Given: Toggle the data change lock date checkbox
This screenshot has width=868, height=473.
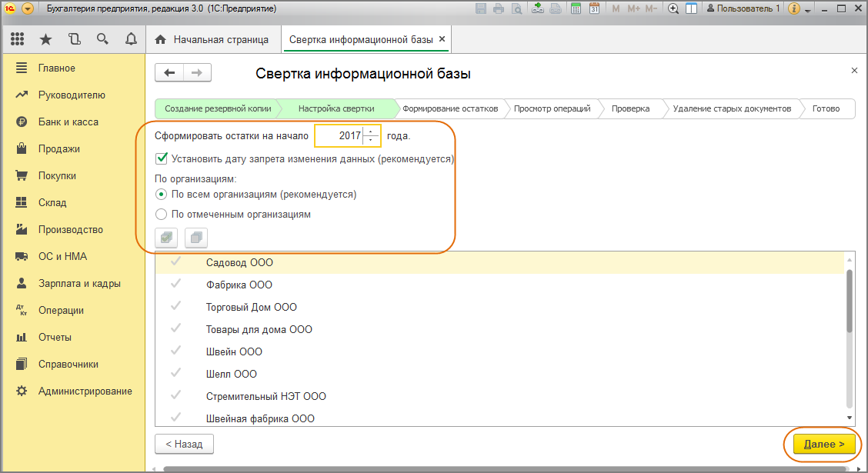Looking at the screenshot, I should pos(161,158).
